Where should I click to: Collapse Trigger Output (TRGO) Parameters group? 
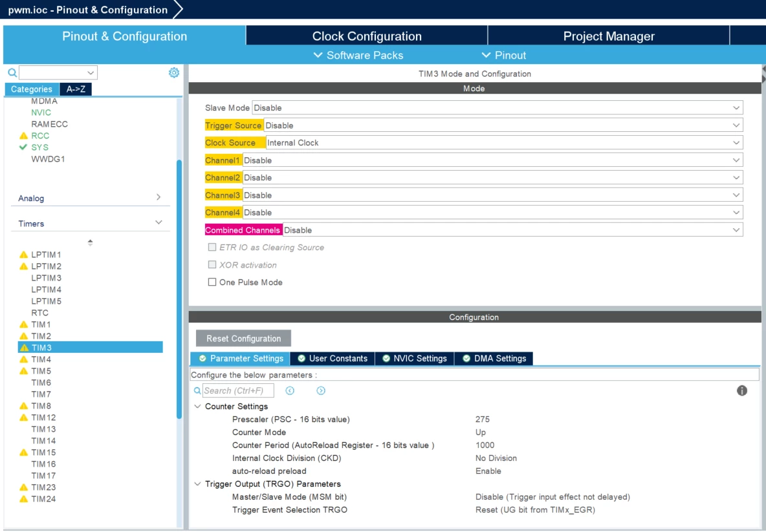point(197,484)
